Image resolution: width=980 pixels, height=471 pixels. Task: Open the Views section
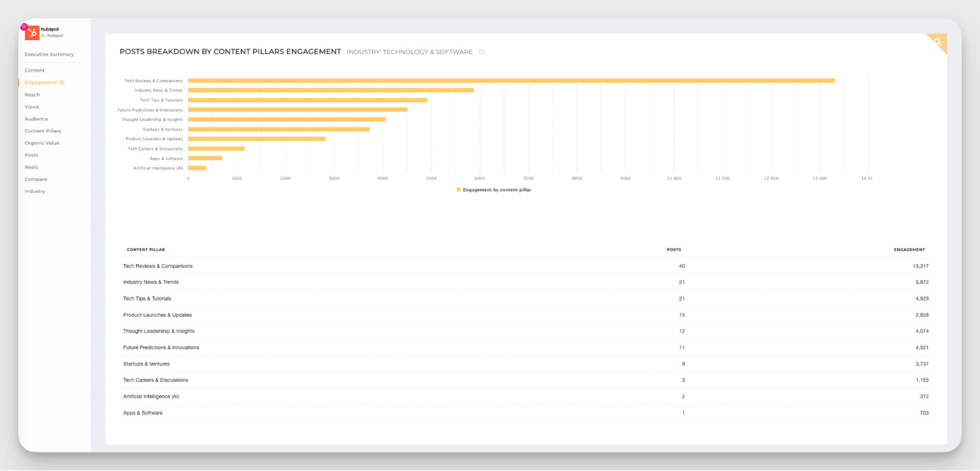31,106
